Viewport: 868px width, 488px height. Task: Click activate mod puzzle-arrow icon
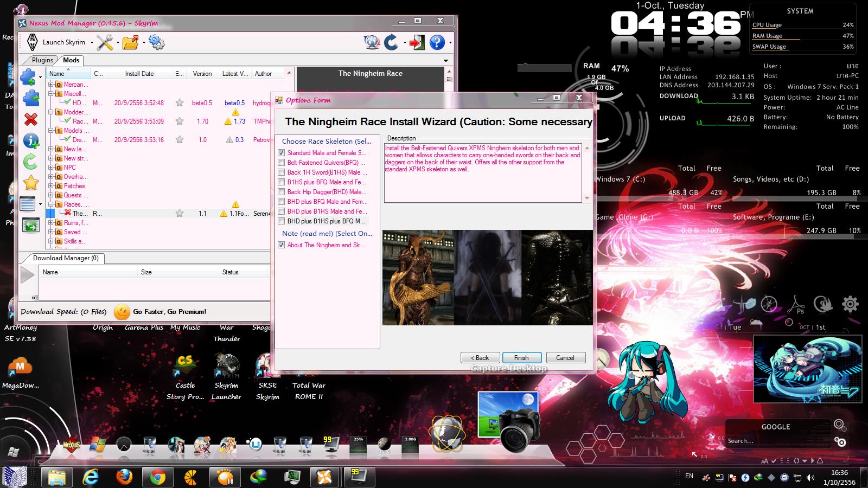click(31, 98)
